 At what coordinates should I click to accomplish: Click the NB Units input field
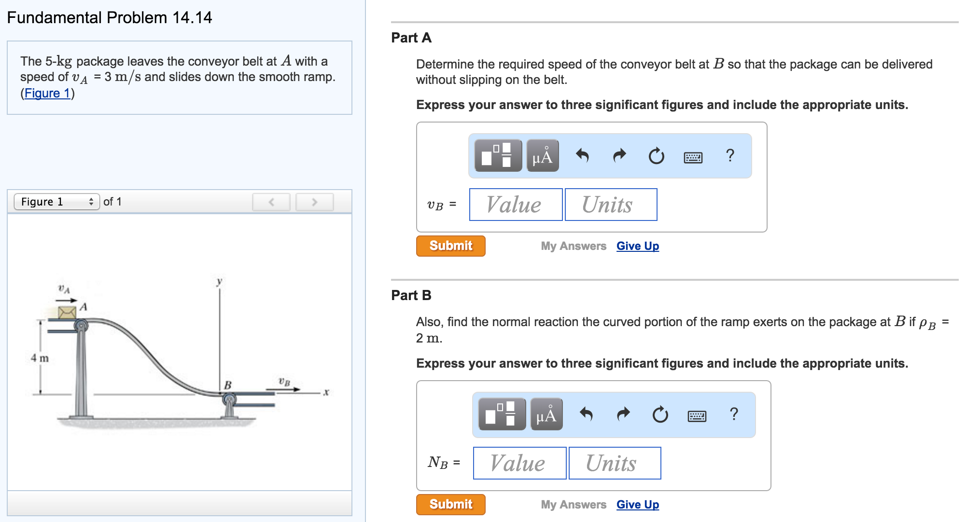pos(615,463)
